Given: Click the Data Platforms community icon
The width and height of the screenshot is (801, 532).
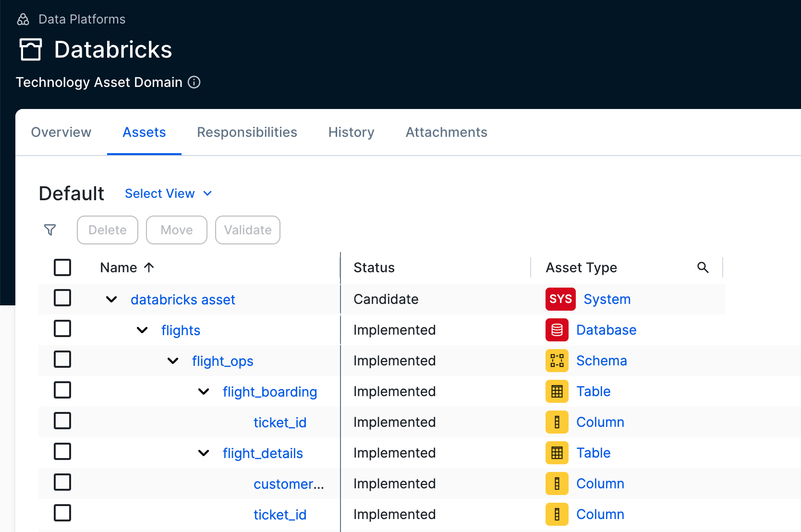Looking at the screenshot, I should [x=23, y=19].
